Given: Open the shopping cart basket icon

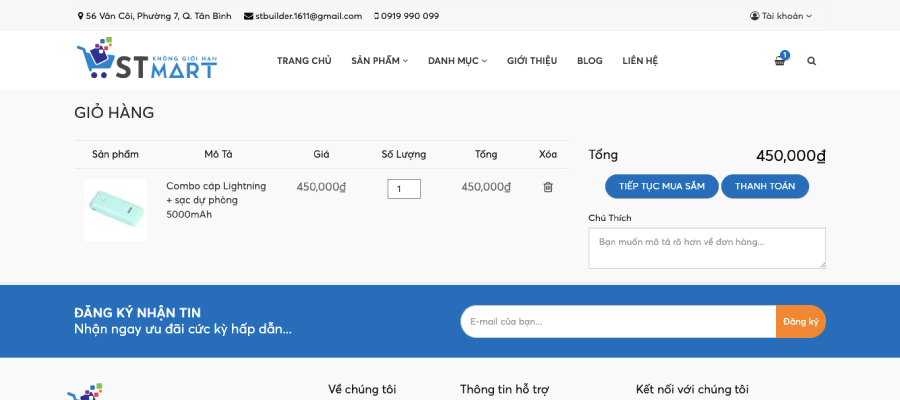Looking at the screenshot, I should coord(779,61).
